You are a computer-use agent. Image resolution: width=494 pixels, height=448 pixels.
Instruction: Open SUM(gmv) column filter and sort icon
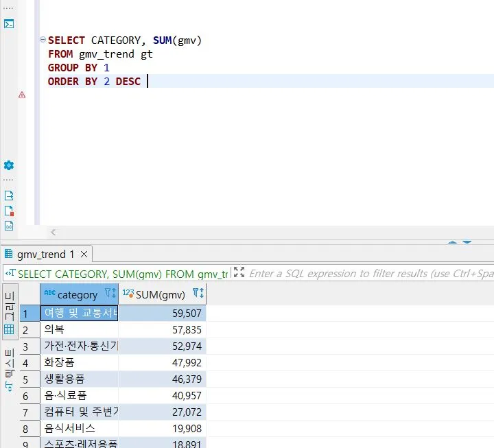pos(198,294)
